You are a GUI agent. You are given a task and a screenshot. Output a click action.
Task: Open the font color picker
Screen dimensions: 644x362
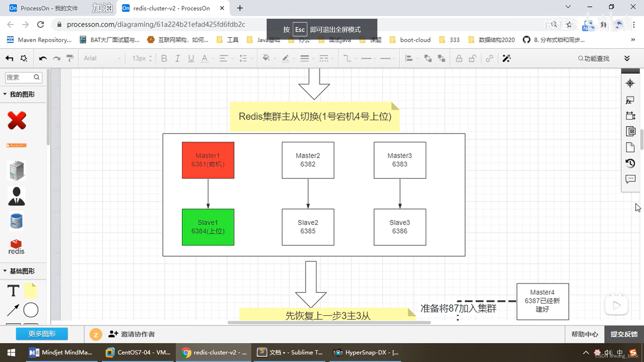[205, 58]
